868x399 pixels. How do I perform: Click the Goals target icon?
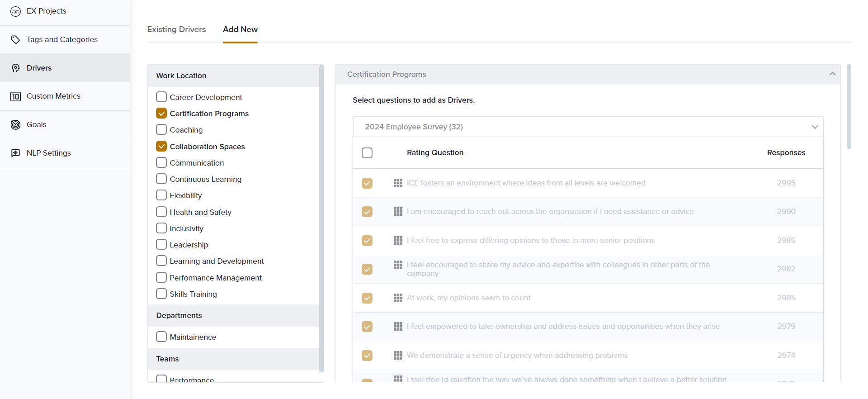[15, 125]
